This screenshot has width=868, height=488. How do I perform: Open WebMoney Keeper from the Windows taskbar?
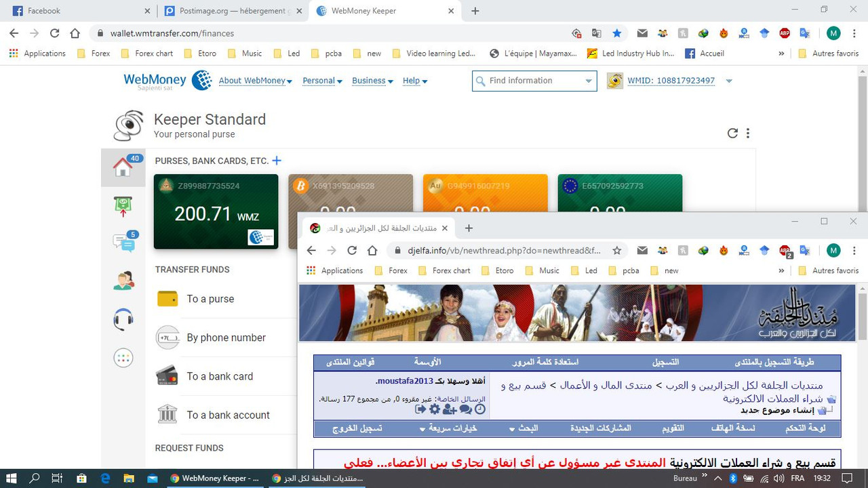pos(214,478)
